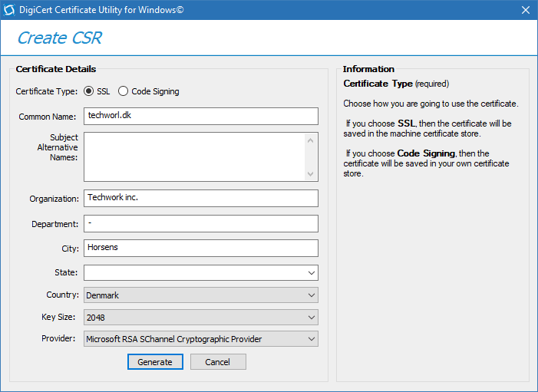The width and height of the screenshot is (538, 392).
Task: Click the Organization field
Action: point(201,198)
